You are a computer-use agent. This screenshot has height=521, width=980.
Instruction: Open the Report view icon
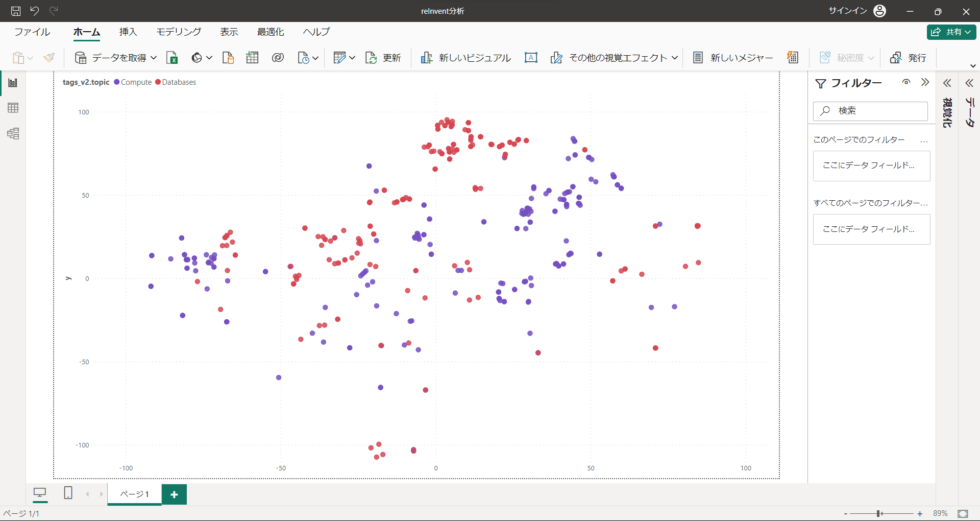tap(13, 83)
